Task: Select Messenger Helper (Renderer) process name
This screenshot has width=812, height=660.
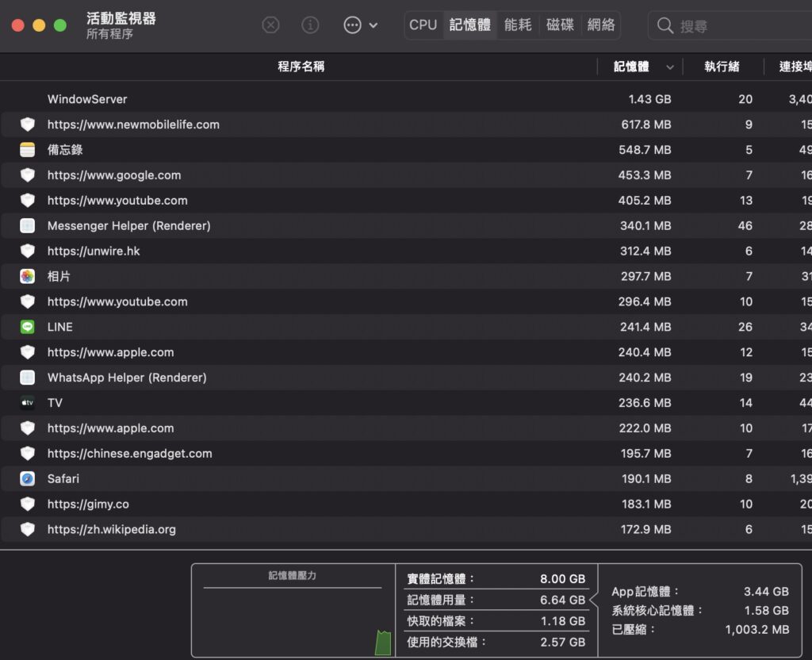Action: coord(129,226)
